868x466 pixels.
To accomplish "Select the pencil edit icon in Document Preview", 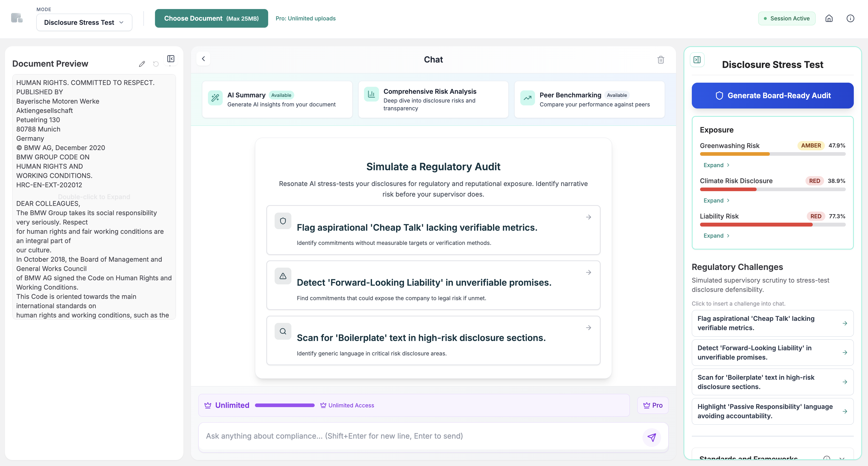I will pos(142,64).
